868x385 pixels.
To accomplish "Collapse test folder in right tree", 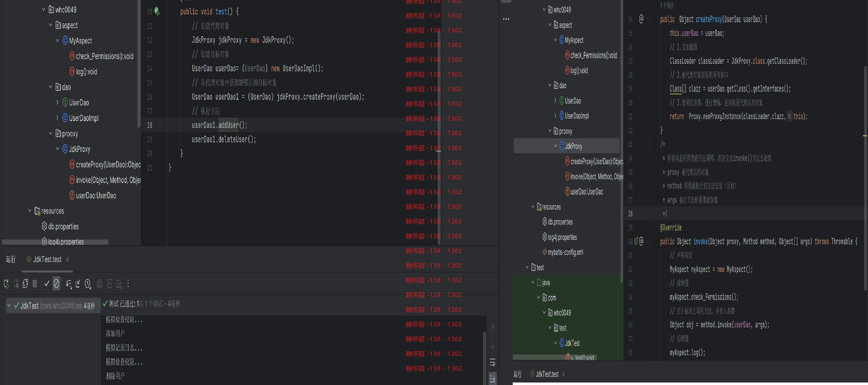I will point(527,267).
